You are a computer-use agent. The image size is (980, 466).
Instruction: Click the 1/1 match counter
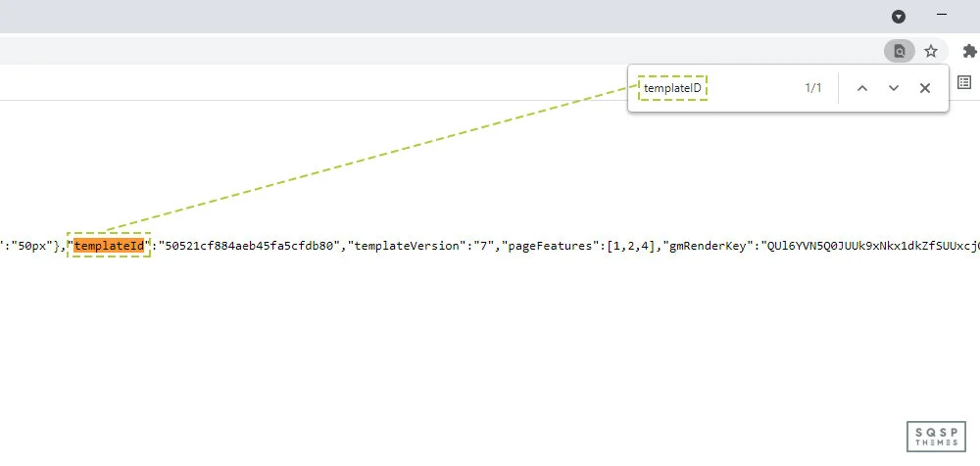pyautogui.click(x=813, y=88)
